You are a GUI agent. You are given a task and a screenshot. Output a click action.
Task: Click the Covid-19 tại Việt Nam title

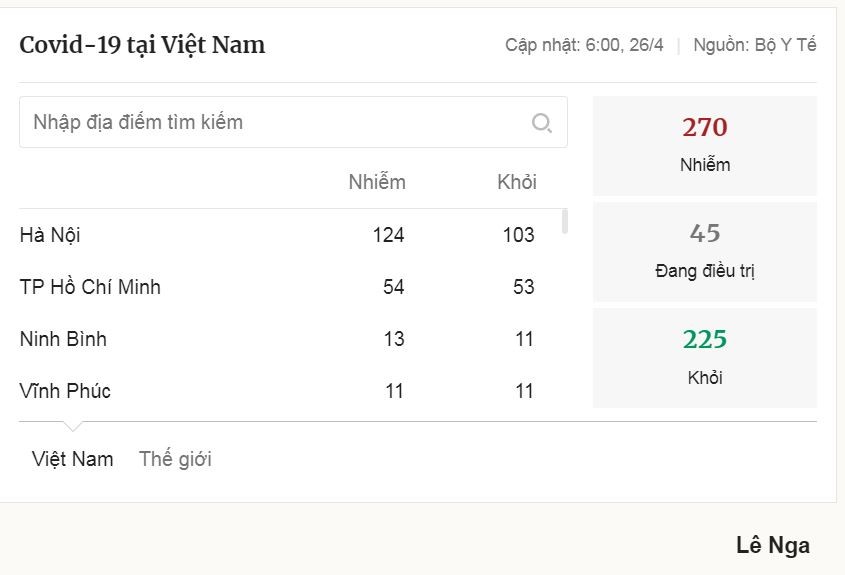click(x=142, y=45)
